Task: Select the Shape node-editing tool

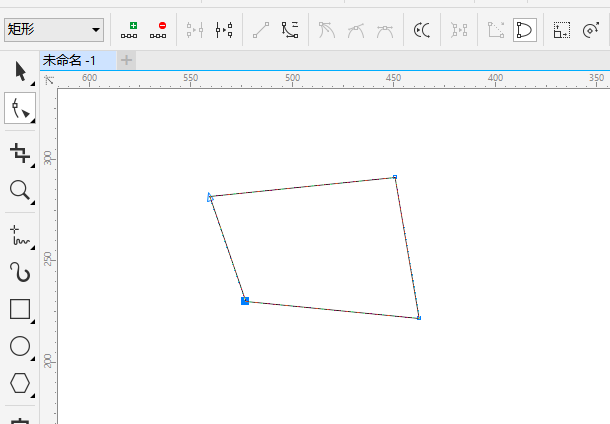Action: (x=20, y=108)
